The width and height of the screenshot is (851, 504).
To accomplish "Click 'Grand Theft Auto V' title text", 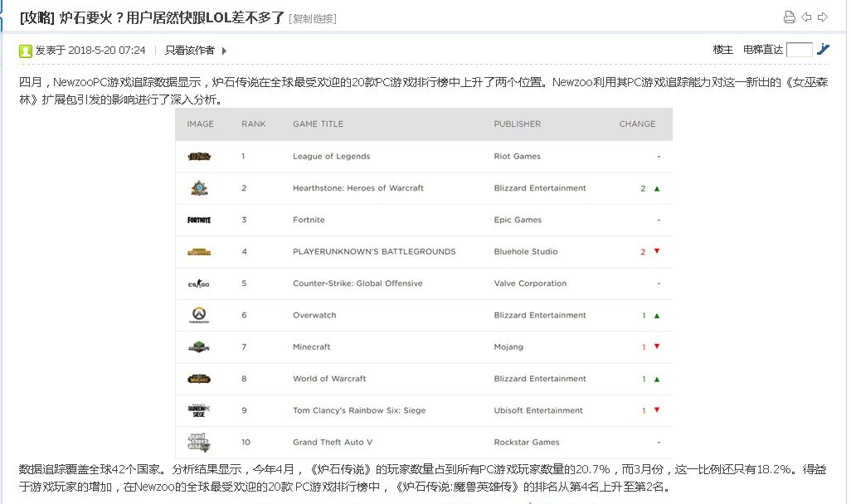I will click(x=333, y=442).
